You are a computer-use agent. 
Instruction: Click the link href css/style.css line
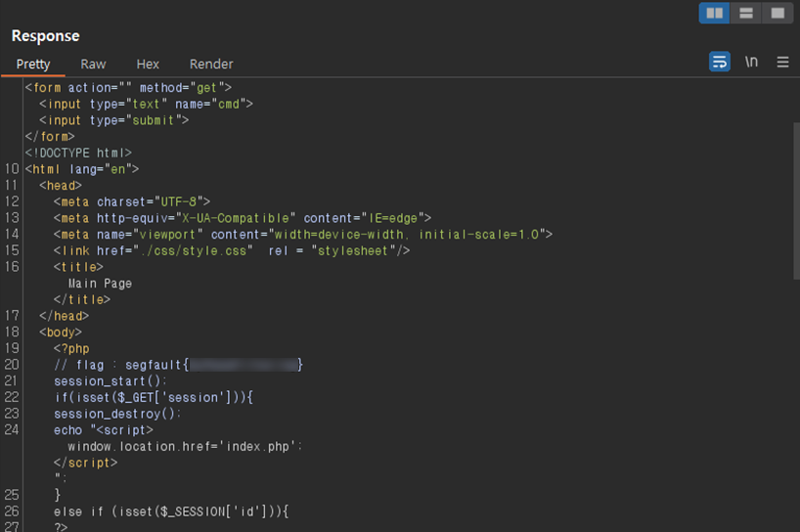[x=232, y=251]
